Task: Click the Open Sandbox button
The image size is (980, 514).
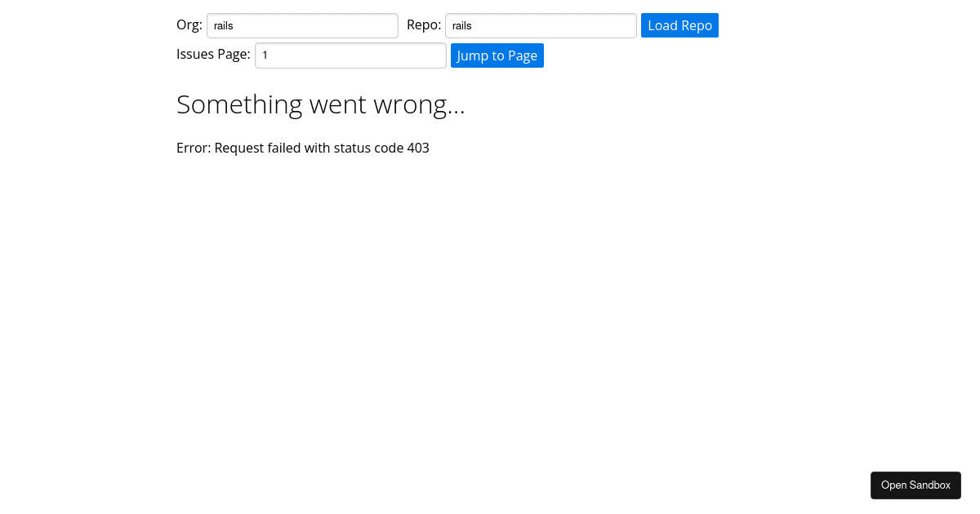Action: coord(915,485)
